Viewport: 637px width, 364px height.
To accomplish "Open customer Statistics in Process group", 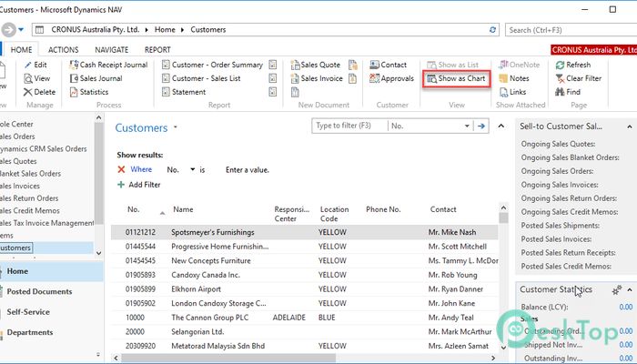I will coord(89,92).
